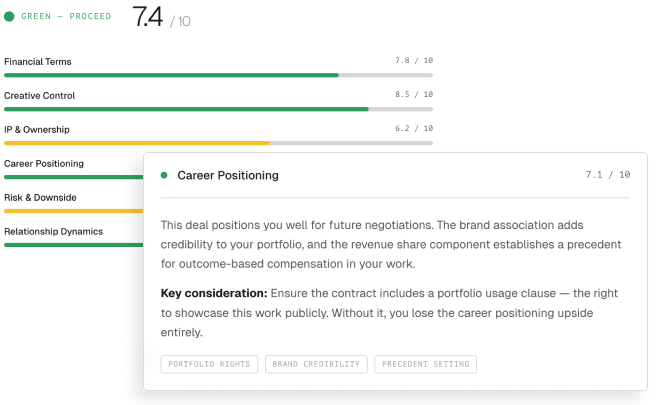Viewport: 660px width, 405px height.
Task: Click the yellow IP & Ownership progress bar
Action: pyautogui.click(x=137, y=143)
